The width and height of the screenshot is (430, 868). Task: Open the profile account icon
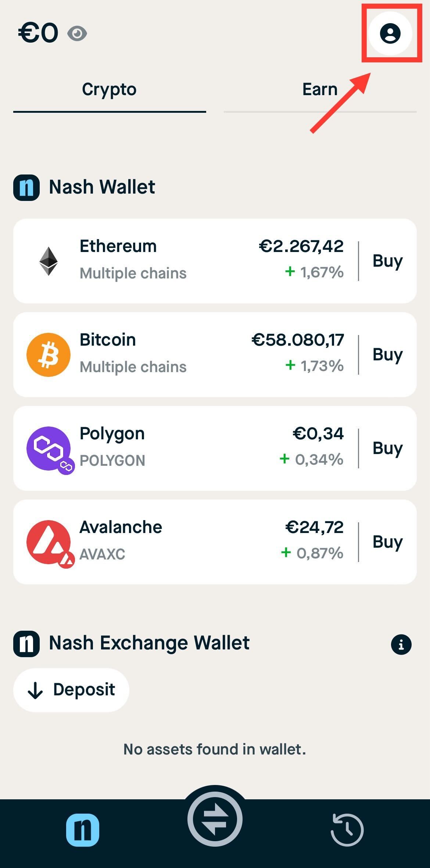[x=390, y=33]
